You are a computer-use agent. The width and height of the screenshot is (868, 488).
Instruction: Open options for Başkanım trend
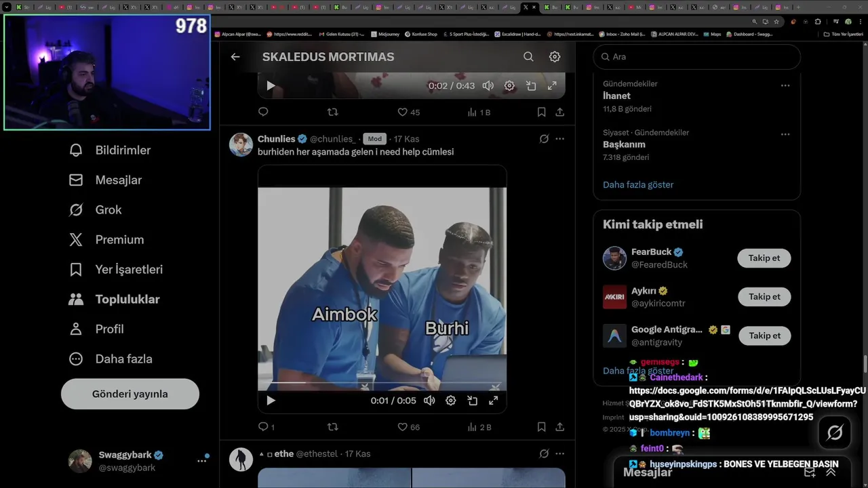pos(785,134)
